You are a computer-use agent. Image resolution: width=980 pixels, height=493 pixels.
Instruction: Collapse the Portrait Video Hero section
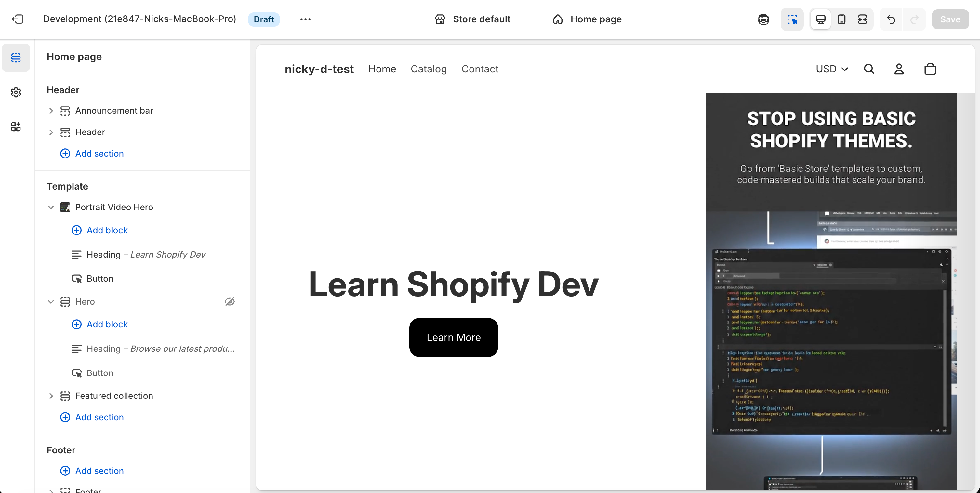[51, 207]
